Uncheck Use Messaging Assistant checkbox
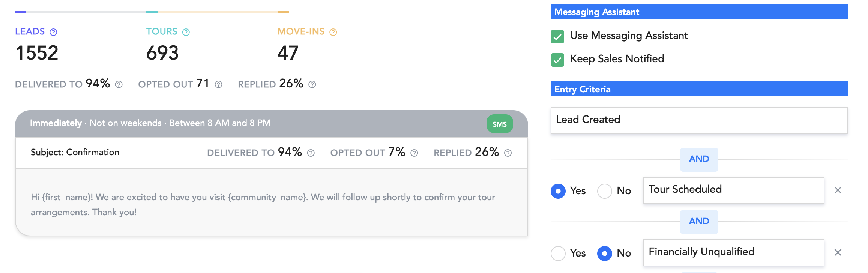Viewport: 868px width, 273px height. pyautogui.click(x=557, y=36)
